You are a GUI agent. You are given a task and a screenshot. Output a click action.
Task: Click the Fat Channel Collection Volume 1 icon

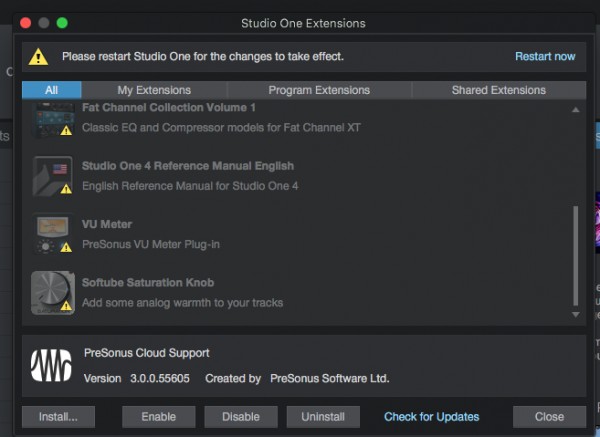(53, 119)
